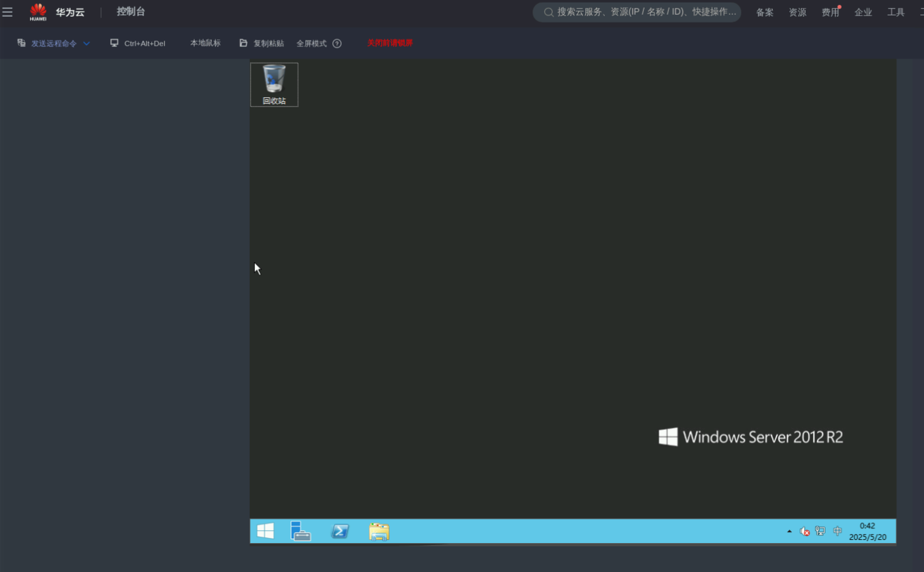924x572 pixels.
Task: Open the 资源 menu
Action: [x=797, y=12]
